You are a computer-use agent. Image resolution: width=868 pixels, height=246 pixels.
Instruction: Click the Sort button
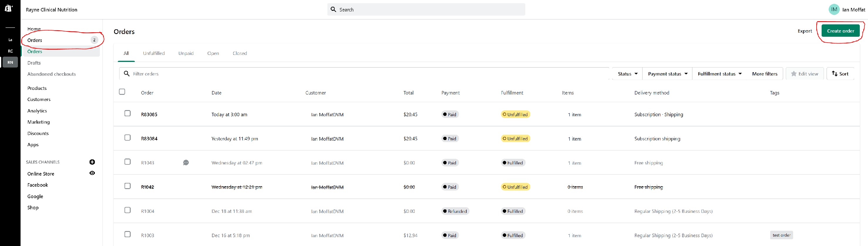[840, 74]
